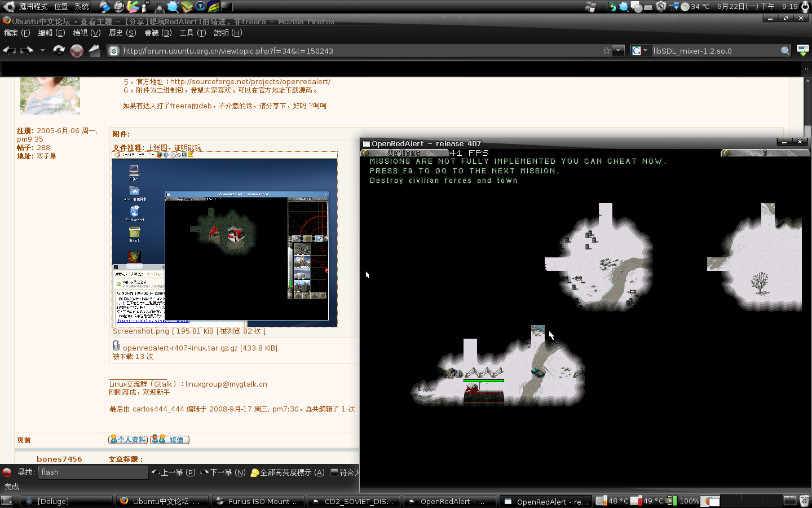Screen dimensions: 812x508
Task: Open the 應用程式 panel menu
Action: pos(33,7)
